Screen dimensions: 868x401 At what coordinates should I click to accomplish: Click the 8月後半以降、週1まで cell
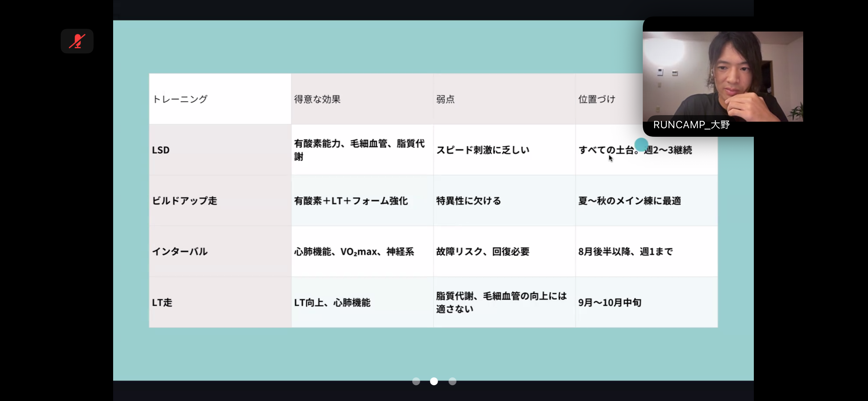[x=625, y=252]
